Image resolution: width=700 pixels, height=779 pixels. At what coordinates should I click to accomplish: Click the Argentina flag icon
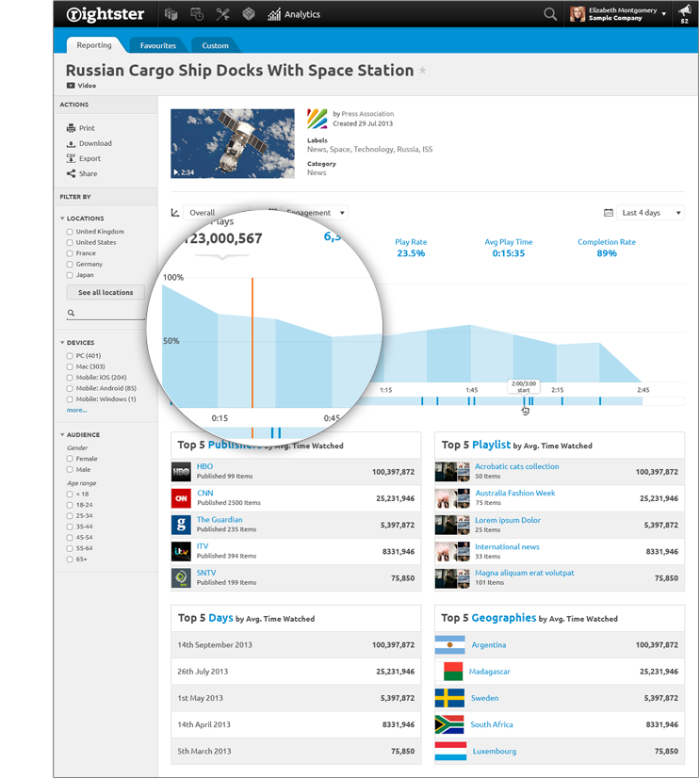[x=449, y=645]
